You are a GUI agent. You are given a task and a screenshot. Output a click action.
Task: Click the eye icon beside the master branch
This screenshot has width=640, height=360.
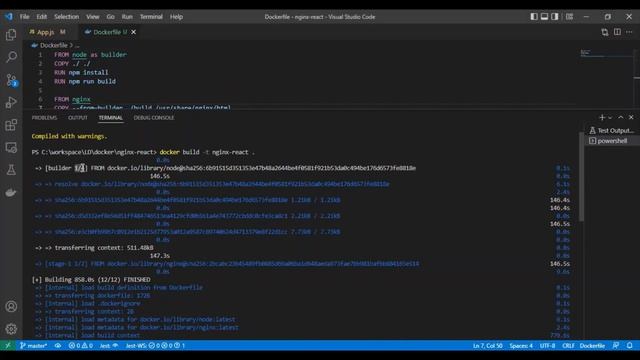pos(58,345)
